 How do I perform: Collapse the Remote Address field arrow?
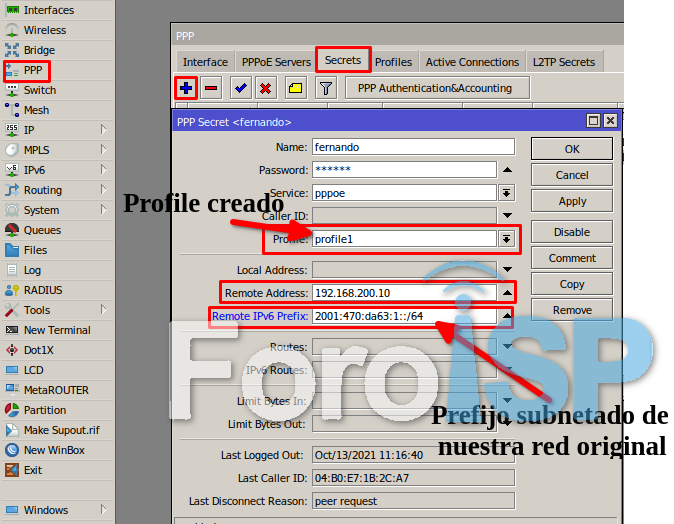(x=507, y=293)
